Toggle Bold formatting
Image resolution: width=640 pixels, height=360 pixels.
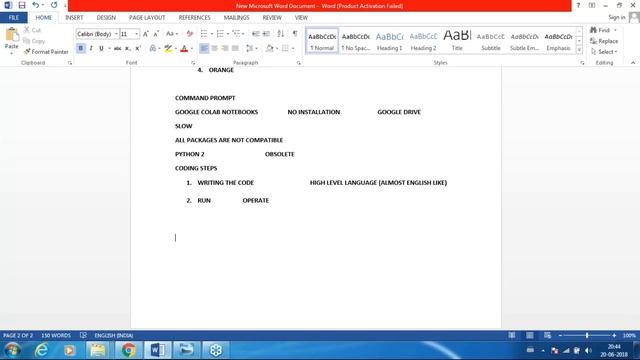[x=81, y=49]
